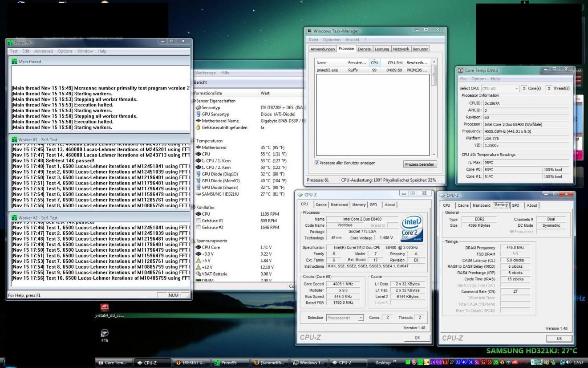Open the Test menu in Prime95
Screen dimensions: 588x368
pos(14,51)
